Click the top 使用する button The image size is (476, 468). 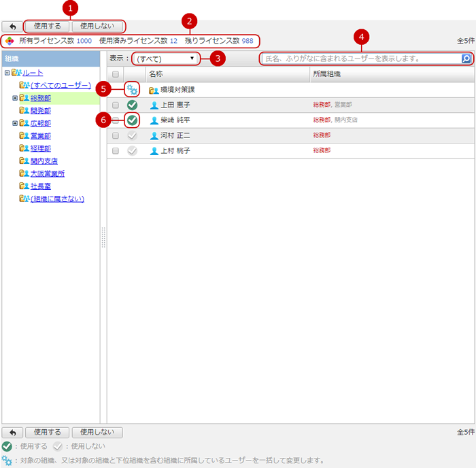tap(47, 27)
